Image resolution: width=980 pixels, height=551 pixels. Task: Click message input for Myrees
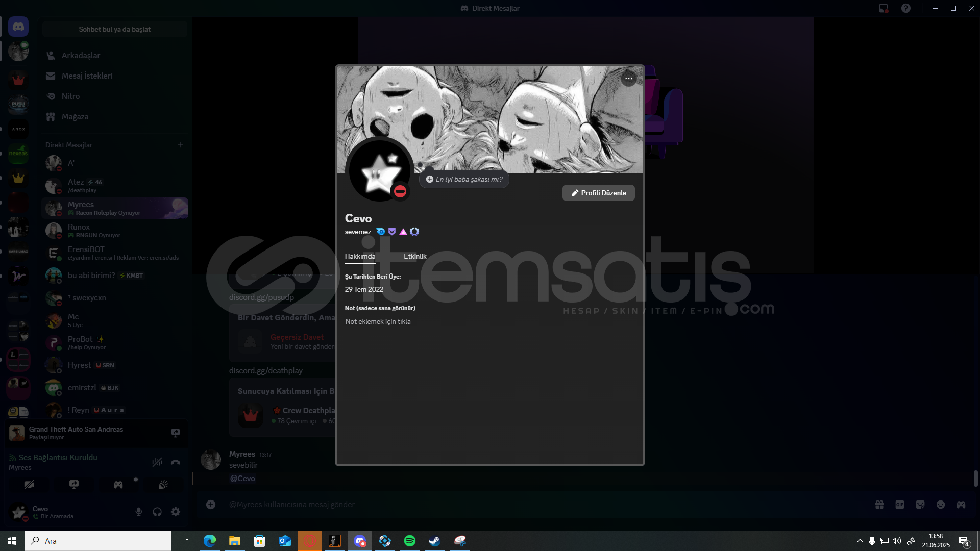[546, 505]
